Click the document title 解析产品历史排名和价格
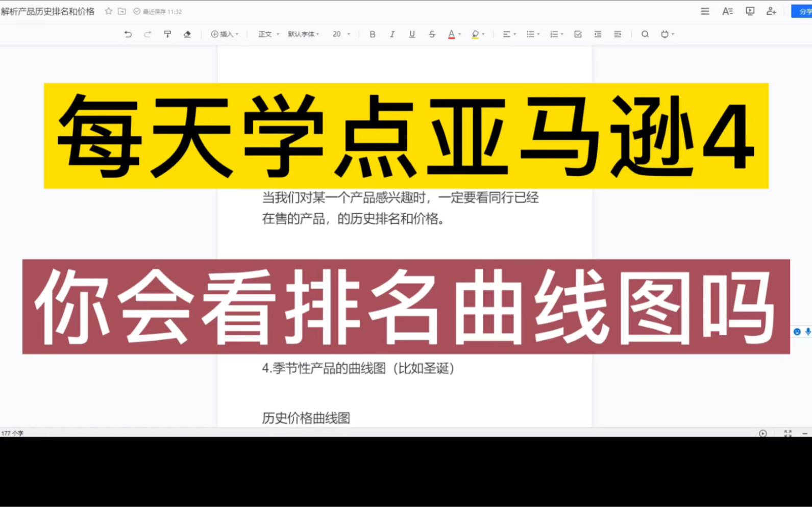Image resolution: width=812 pixels, height=507 pixels. (x=47, y=11)
